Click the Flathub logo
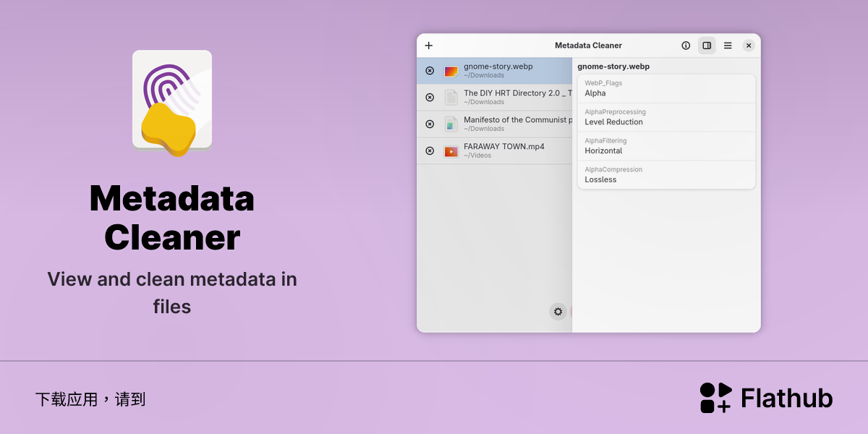 [766, 398]
